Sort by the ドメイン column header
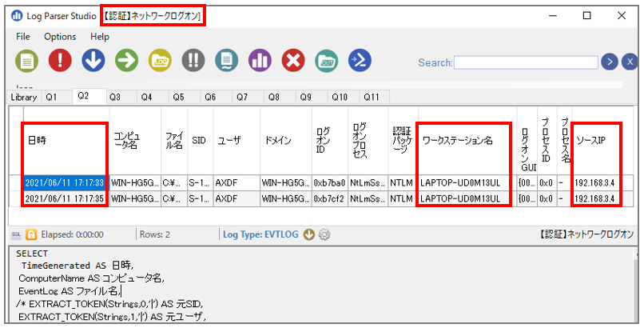Screen dimensions: 644x328 click(286, 141)
